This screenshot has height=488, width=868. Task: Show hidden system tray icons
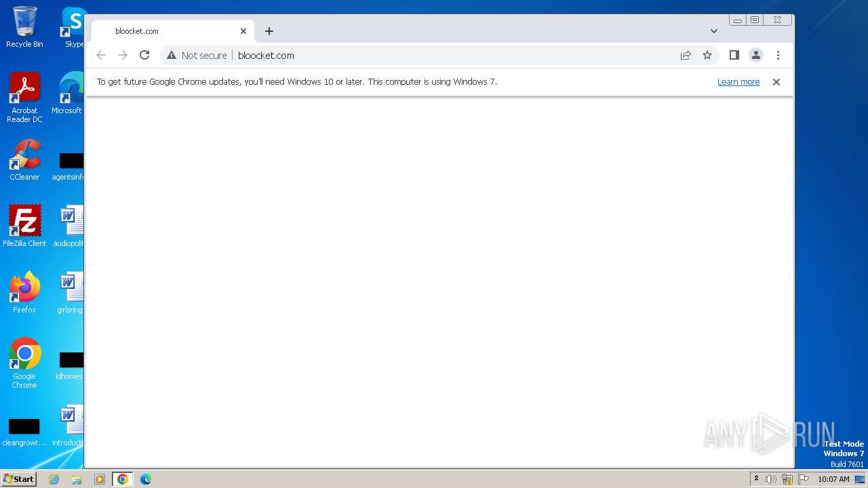(x=756, y=479)
